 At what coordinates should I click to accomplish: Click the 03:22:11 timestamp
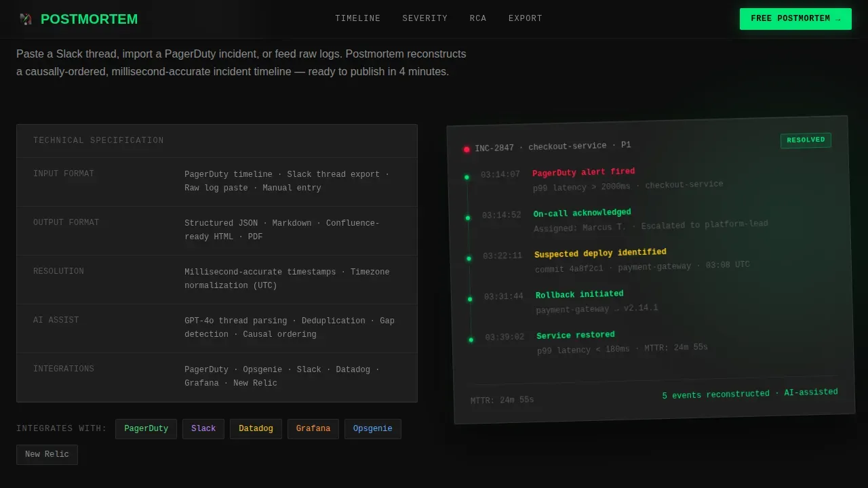[x=502, y=256]
